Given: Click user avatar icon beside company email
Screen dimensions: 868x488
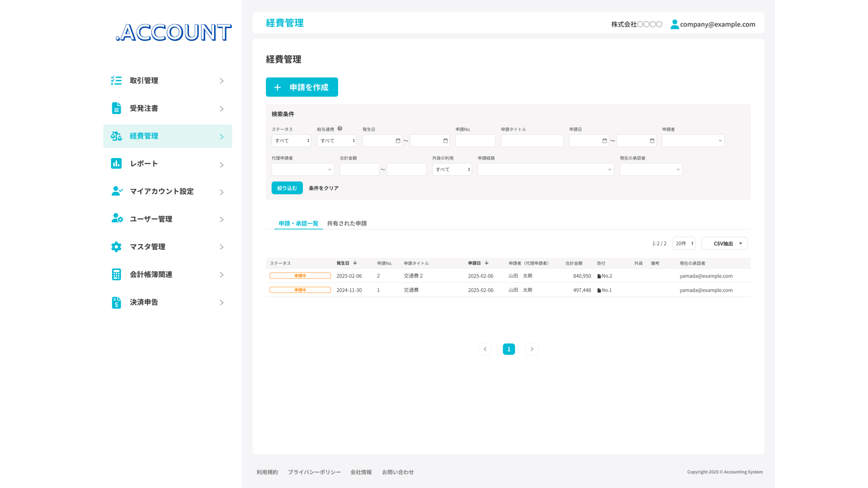Looking at the screenshot, I should click(x=674, y=24).
